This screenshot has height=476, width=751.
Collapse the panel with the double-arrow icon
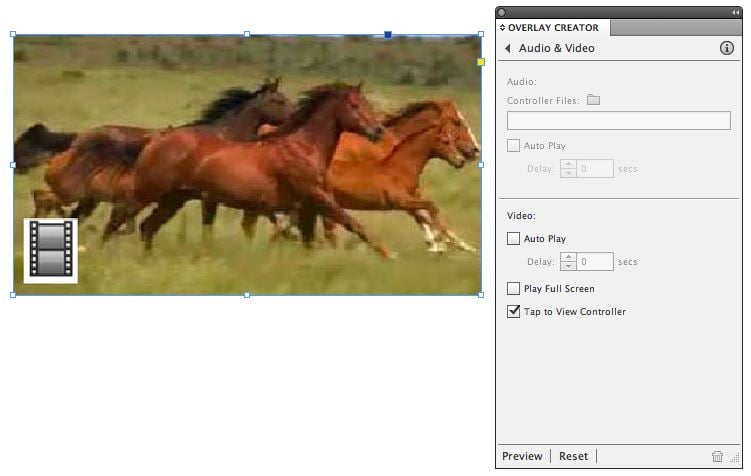coord(736,11)
